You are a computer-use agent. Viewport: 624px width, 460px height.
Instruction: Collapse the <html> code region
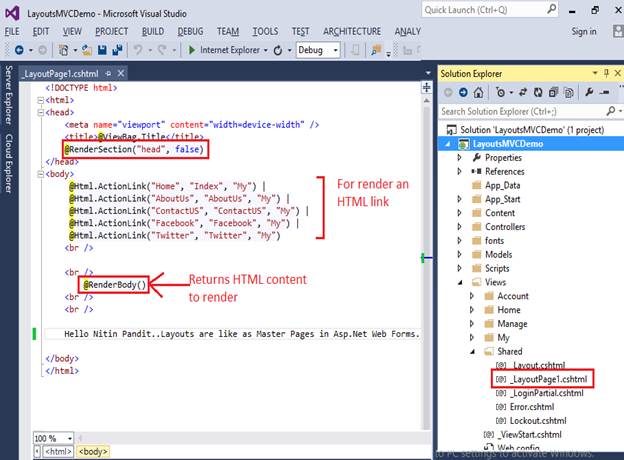(x=41, y=100)
